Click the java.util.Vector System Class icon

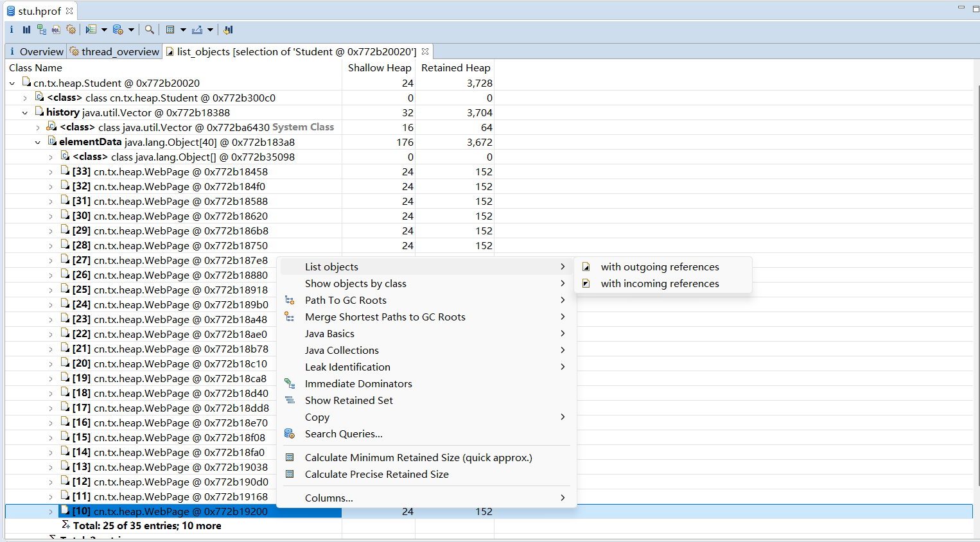[x=52, y=127]
